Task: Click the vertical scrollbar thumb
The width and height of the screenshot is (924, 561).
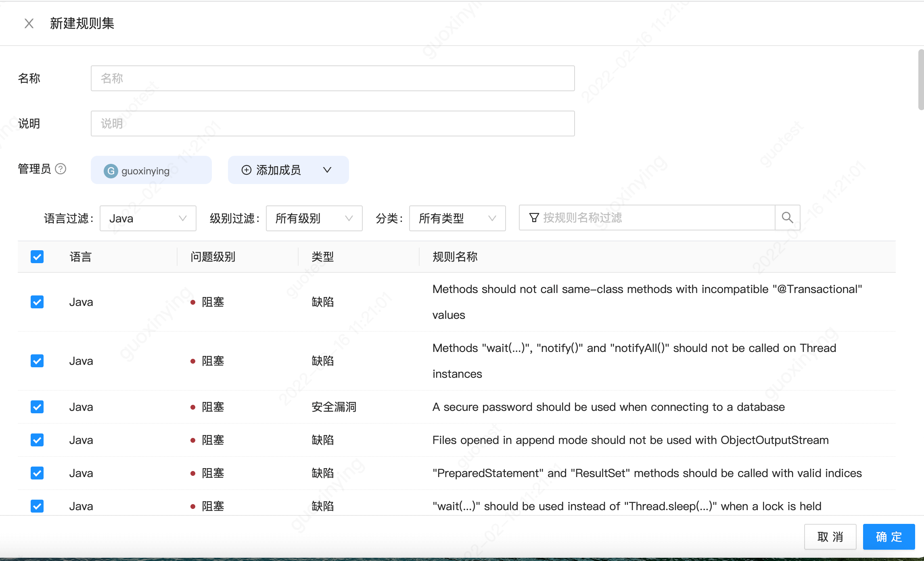Action: click(x=920, y=80)
